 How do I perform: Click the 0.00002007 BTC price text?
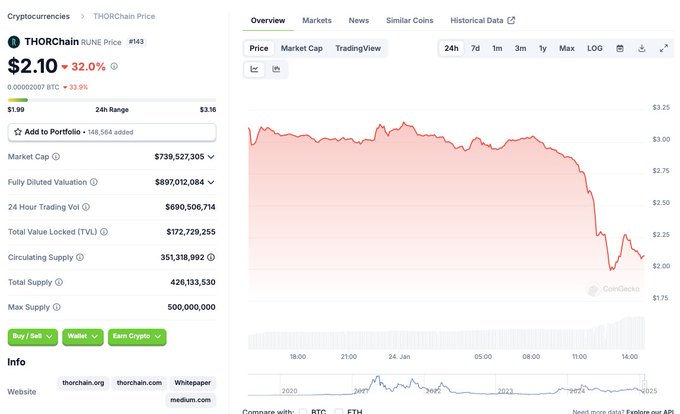(33, 87)
